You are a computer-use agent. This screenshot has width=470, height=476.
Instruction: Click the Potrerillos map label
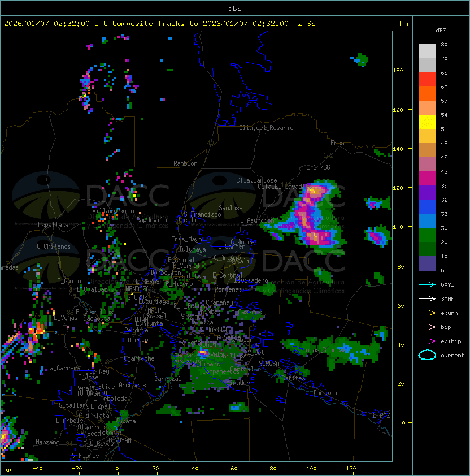click(94, 312)
